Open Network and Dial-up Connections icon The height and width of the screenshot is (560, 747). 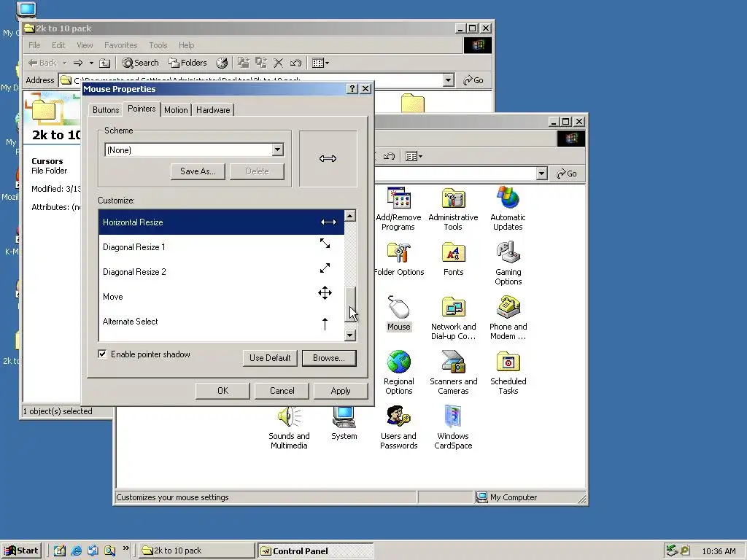pyautogui.click(x=453, y=318)
